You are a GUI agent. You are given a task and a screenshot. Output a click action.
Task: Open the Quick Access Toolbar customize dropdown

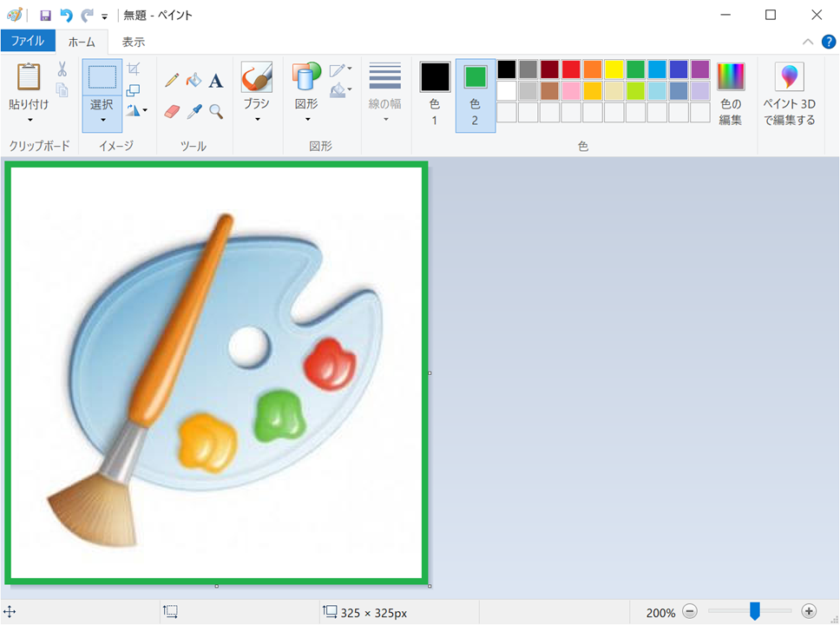tap(104, 16)
